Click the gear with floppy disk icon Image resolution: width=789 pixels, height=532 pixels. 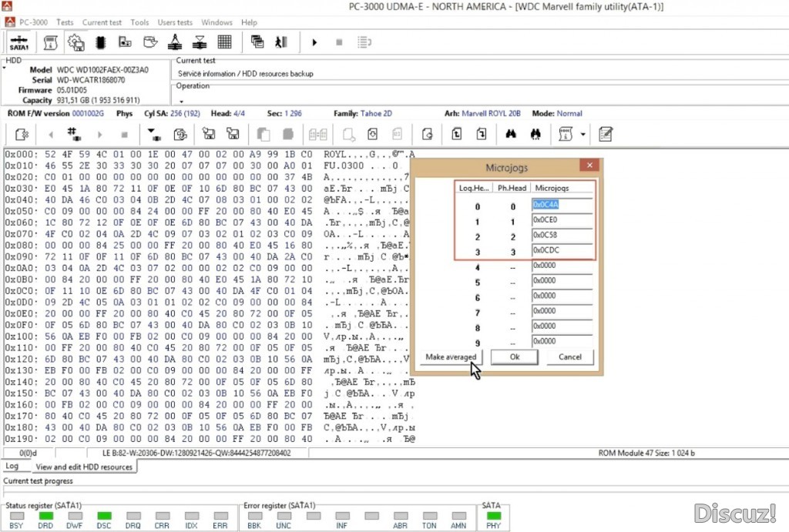76,43
